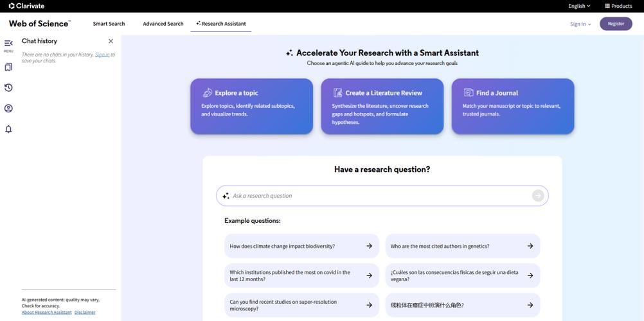Click the Sign in link in Chat history
This screenshot has height=321, width=644.
[x=102, y=55]
